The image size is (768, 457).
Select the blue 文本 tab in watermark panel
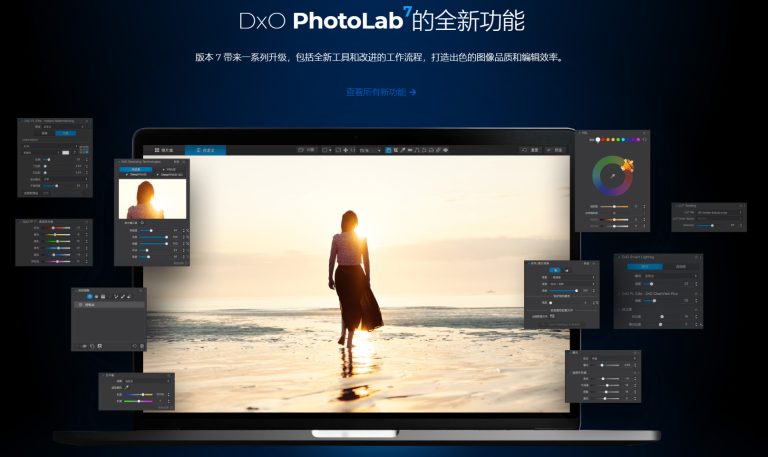(65, 133)
